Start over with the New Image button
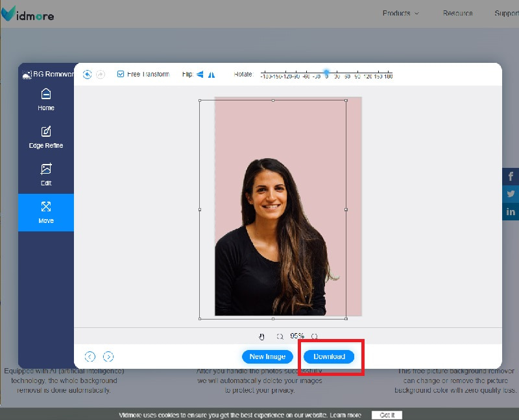Screen dimensions: 519x420 tap(267, 356)
